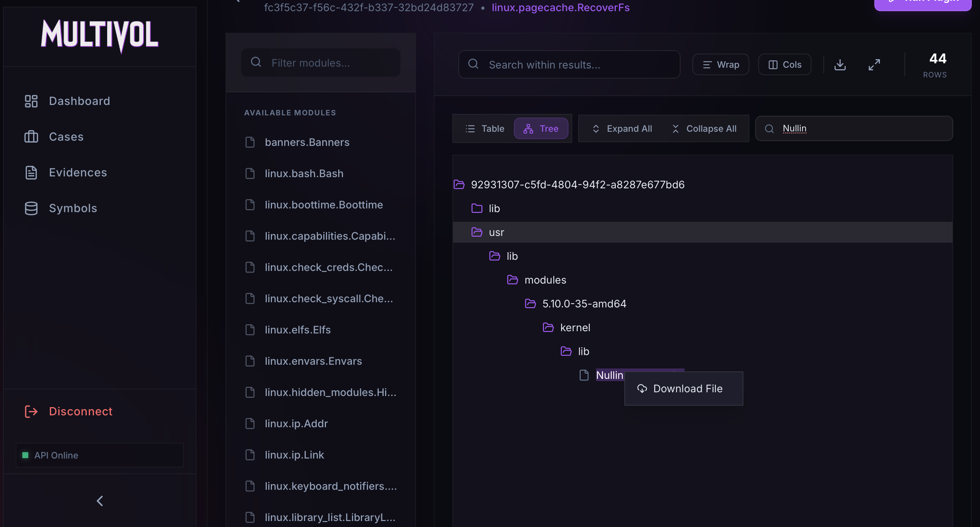The height and width of the screenshot is (527, 980).
Task: Open the Cases section
Action: pyautogui.click(x=66, y=137)
